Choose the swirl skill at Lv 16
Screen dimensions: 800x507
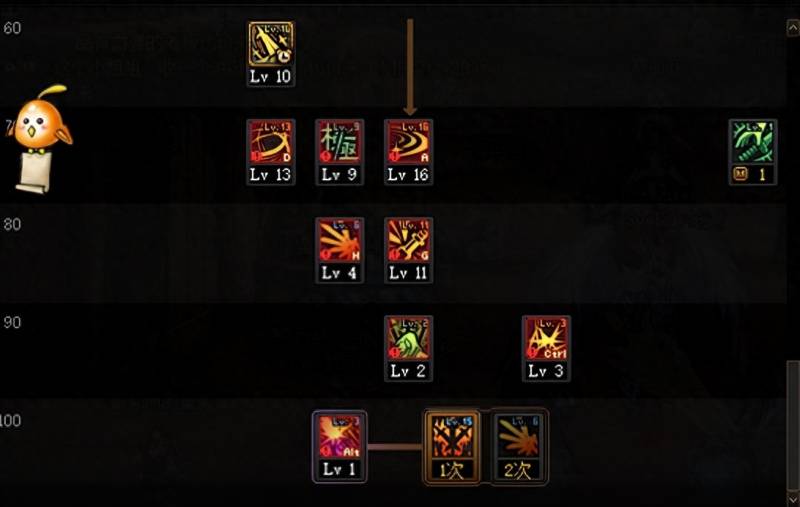pyautogui.click(x=408, y=152)
